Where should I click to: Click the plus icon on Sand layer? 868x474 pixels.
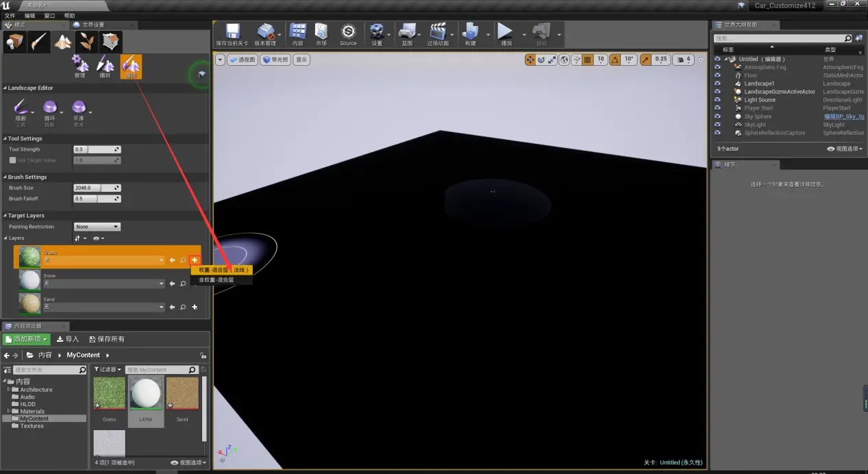(x=195, y=307)
